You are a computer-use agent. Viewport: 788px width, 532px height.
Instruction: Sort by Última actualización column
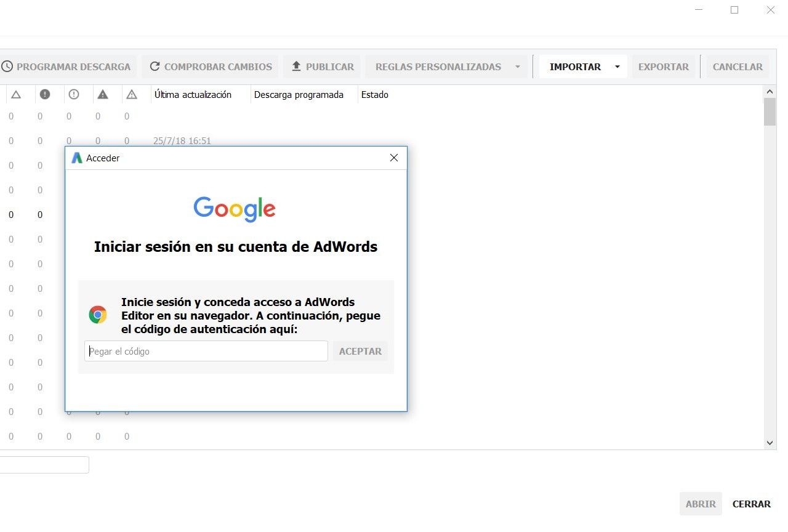(x=193, y=94)
